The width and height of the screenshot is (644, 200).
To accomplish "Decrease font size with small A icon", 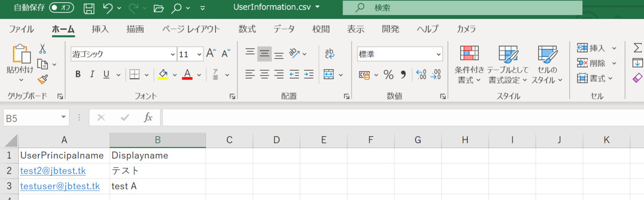I will click(226, 54).
